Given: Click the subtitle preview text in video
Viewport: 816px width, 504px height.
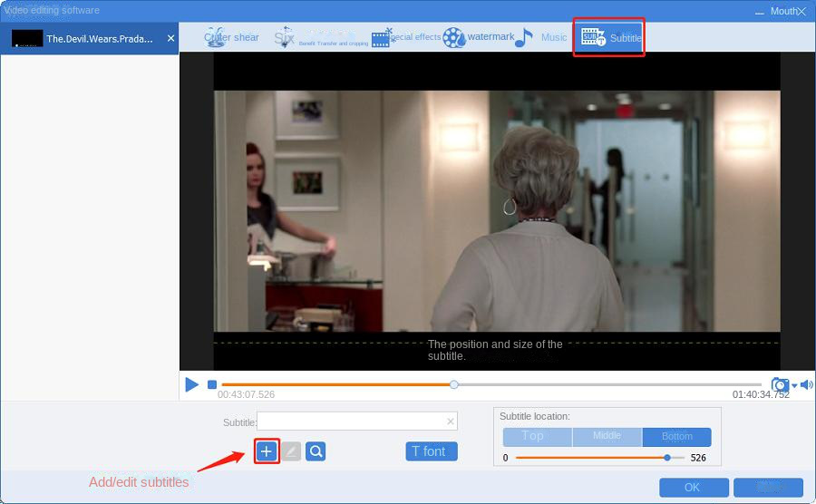Looking at the screenshot, I should pos(495,350).
